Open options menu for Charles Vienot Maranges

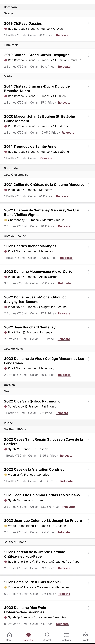(88, 246)
